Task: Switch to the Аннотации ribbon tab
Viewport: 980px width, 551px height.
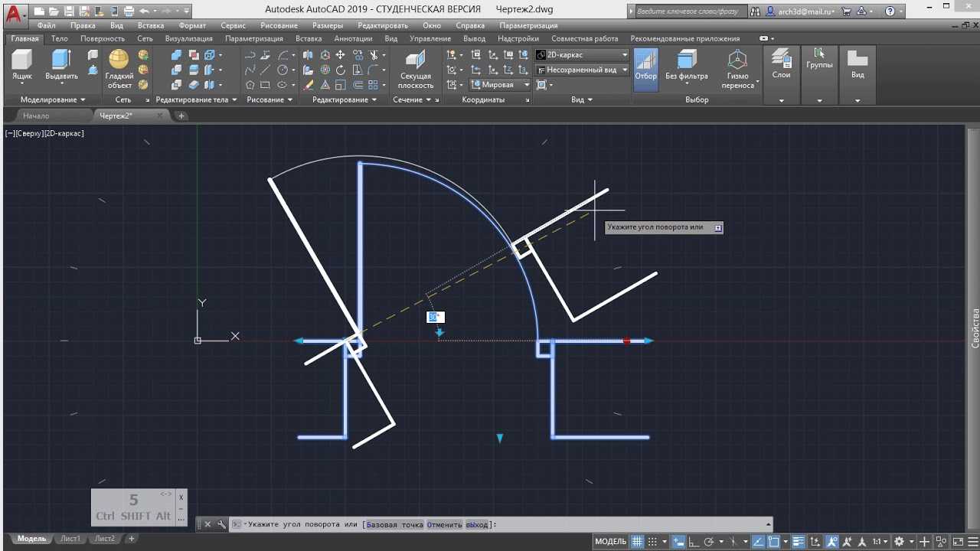Action: [353, 38]
